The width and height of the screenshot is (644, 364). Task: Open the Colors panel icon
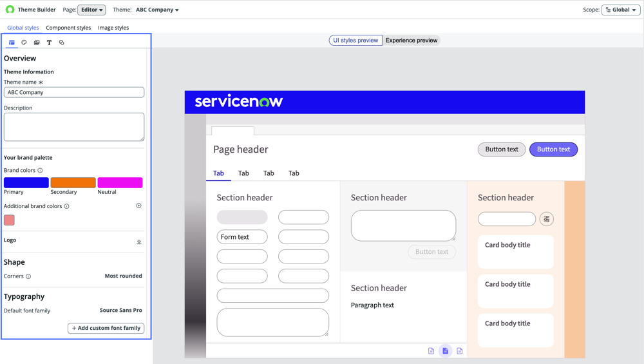pyautogui.click(x=24, y=43)
